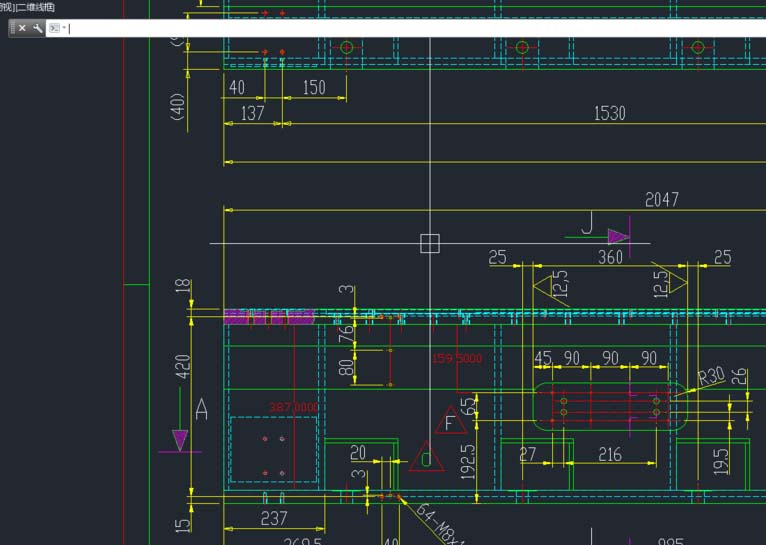This screenshot has height=545, width=766.
Task: Select the 26 vertical dimension text
Action: click(739, 377)
